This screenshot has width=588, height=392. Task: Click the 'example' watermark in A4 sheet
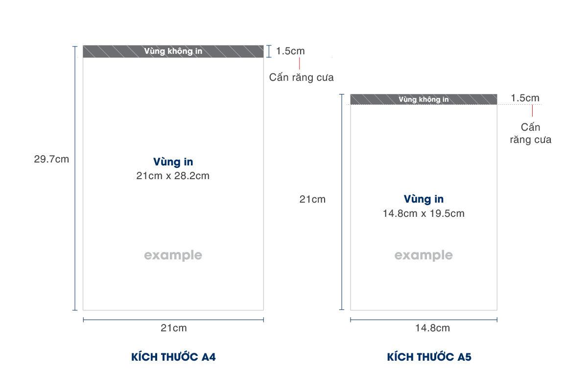173,255
